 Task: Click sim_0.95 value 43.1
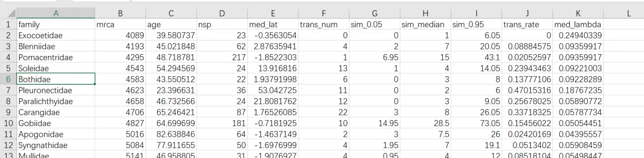tap(476, 57)
